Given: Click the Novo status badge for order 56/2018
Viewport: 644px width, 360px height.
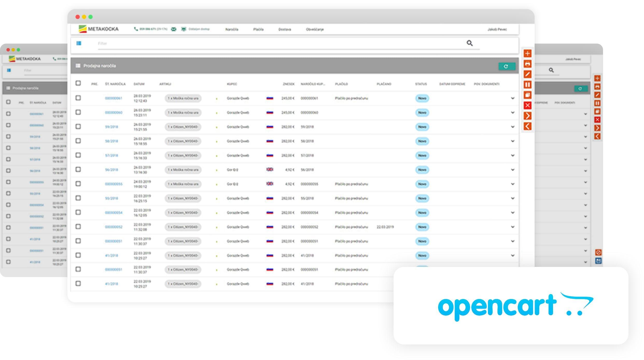Looking at the screenshot, I should coord(422,170).
